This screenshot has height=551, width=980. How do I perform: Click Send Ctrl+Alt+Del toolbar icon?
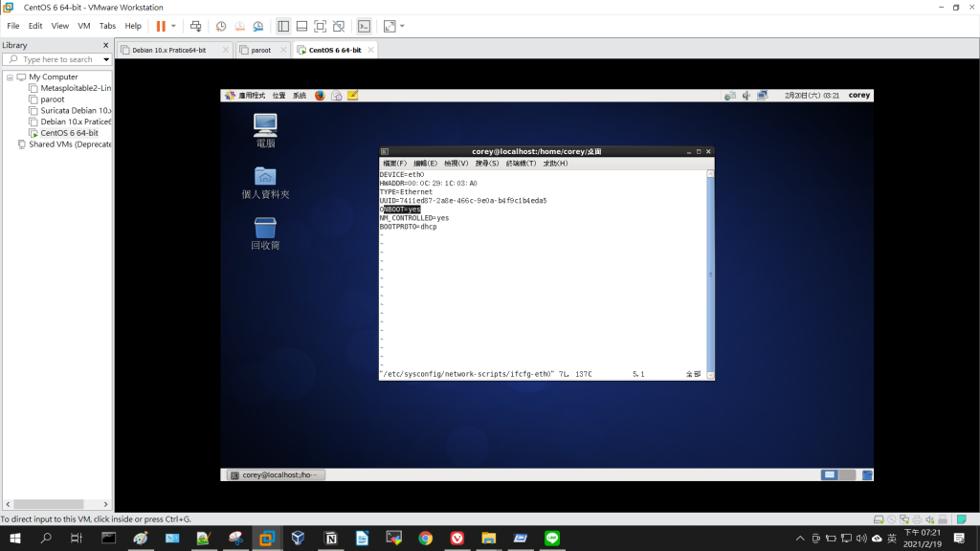(x=195, y=26)
